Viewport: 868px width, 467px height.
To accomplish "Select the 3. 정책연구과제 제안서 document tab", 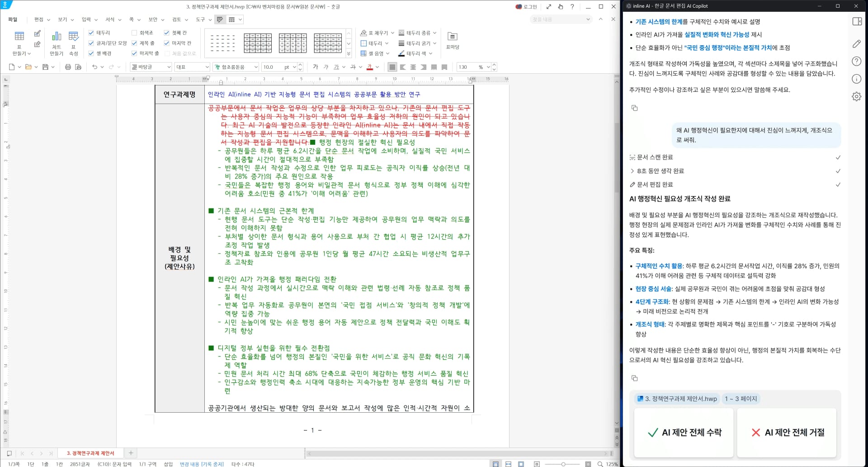I will (90, 453).
